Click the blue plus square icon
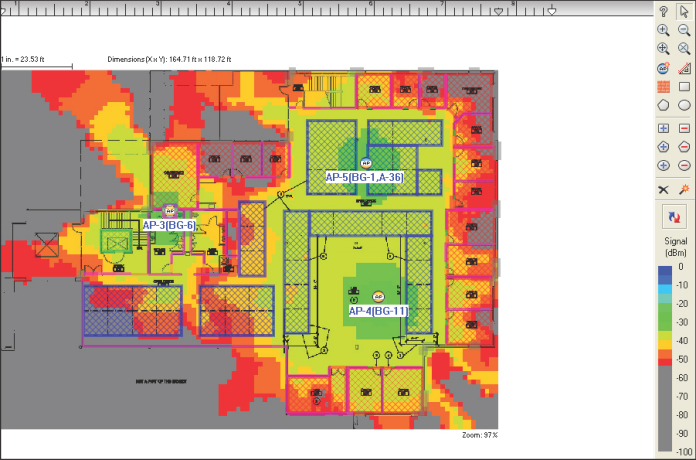This screenshot has width=696, height=460. pos(664,128)
